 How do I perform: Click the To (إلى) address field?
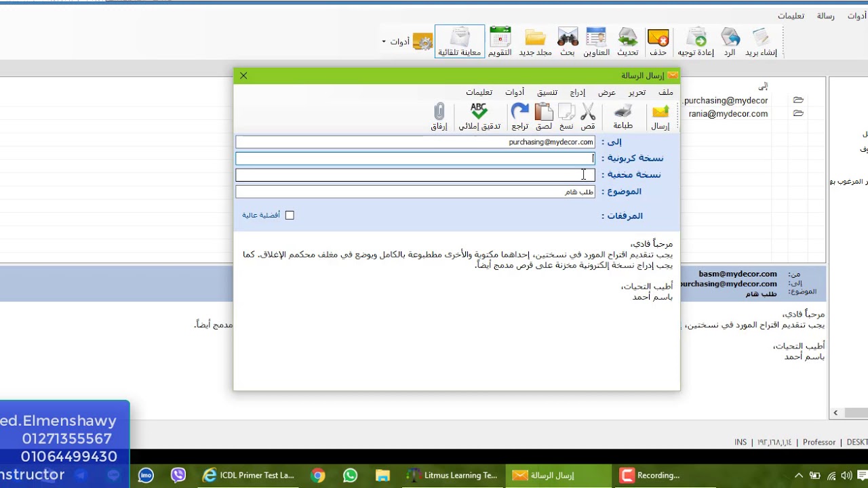[415, 142]
